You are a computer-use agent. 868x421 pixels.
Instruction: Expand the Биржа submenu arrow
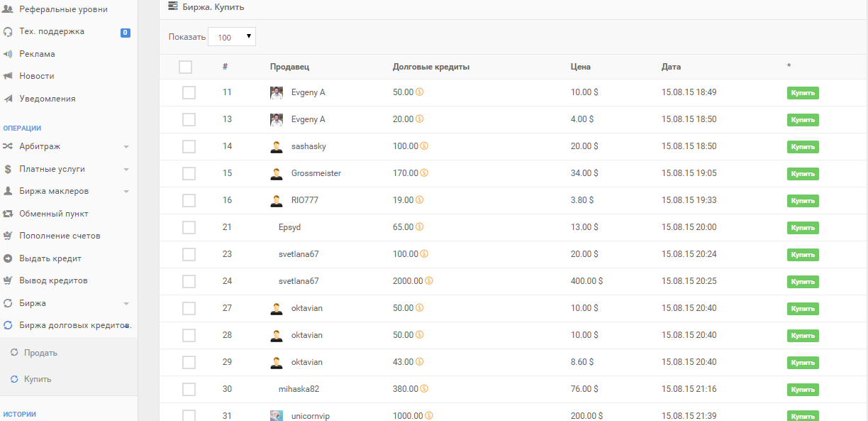point(126,304)
